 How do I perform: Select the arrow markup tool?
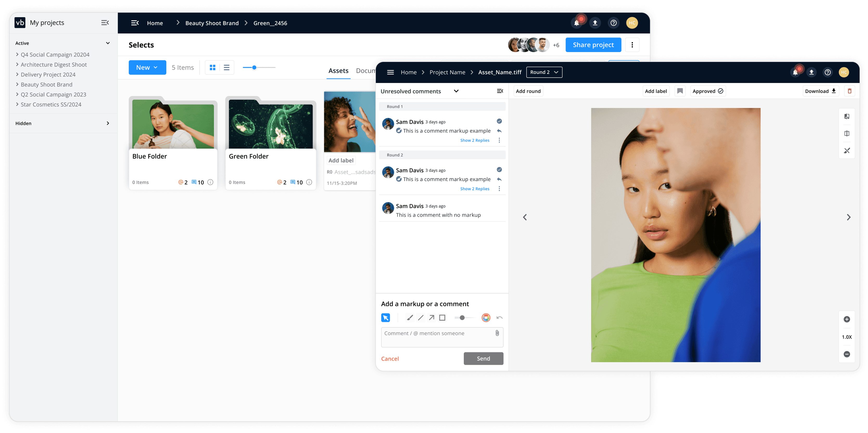click(x=431, y=317)
